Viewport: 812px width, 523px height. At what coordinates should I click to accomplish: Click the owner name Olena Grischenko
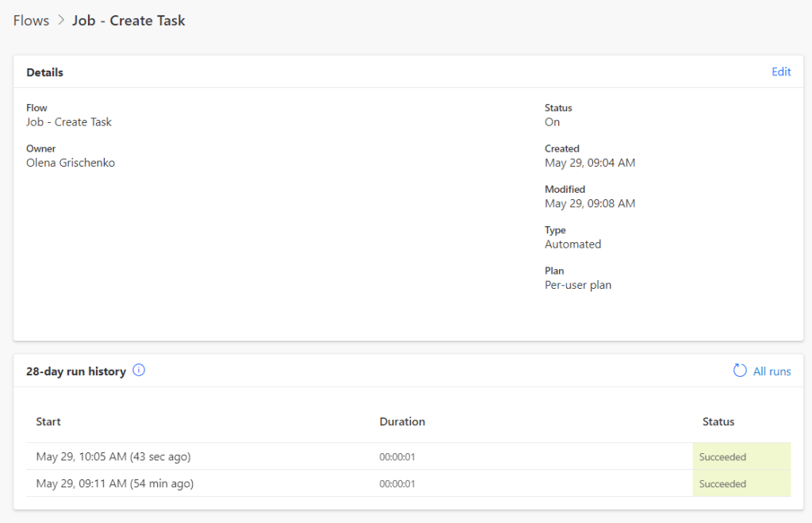[x=71, y=163]
